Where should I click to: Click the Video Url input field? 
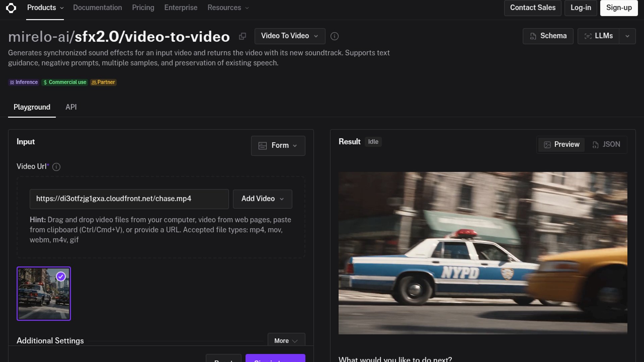pyautogui.click(x=129, y=199)
